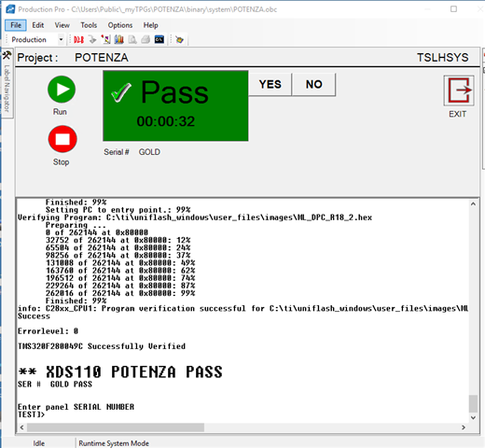Viewport: 485px width, 448px height.
Task: Click 'TMS320F280049C Successfully Verified' line
Action: 102,346
